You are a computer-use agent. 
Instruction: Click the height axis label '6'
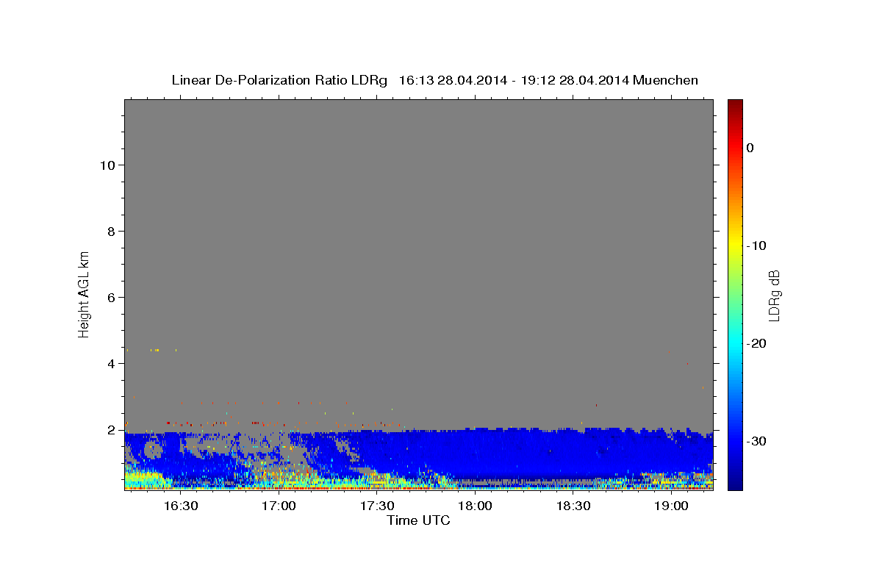tap(112, 298)
